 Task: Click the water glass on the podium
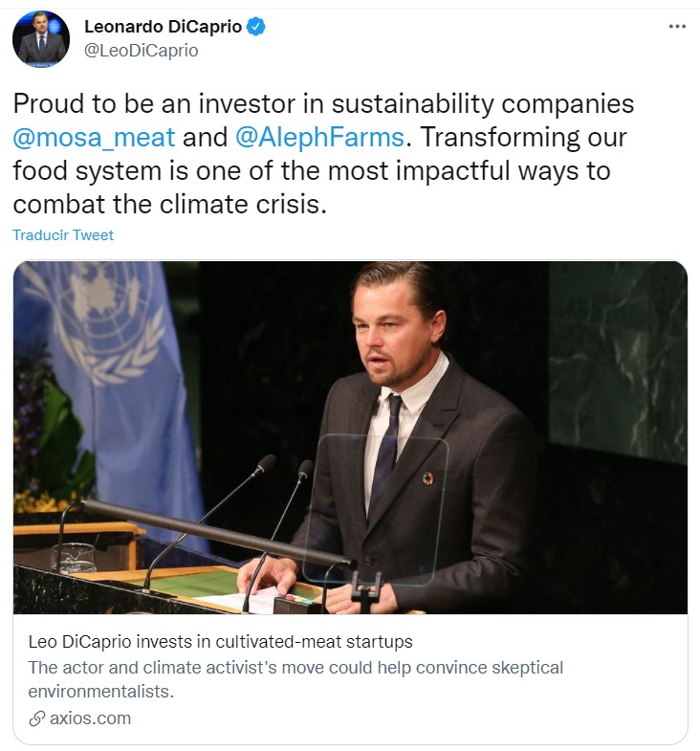click(x=78, y=556)
